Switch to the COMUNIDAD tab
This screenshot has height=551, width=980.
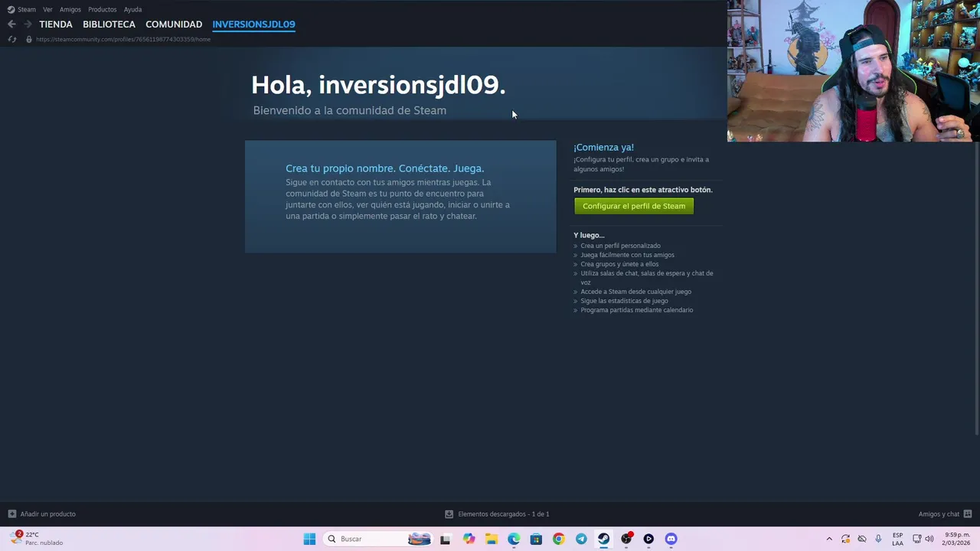[x=174, y=24]
